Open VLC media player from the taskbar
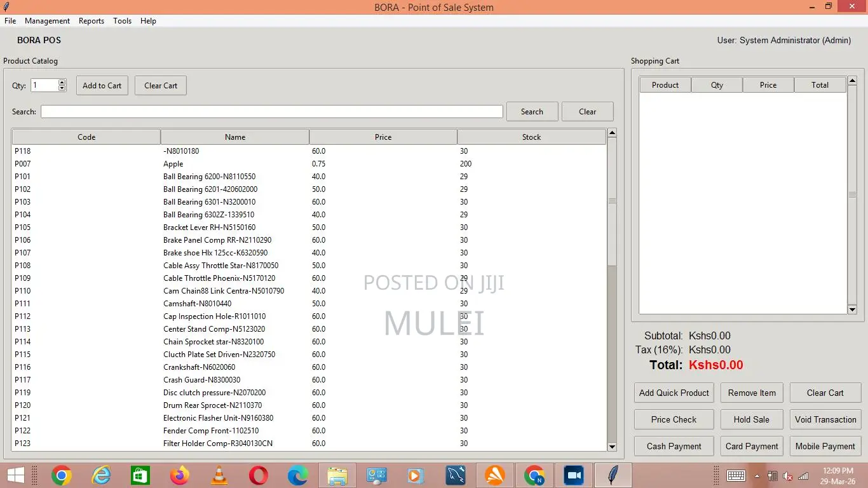 [219, 475]
